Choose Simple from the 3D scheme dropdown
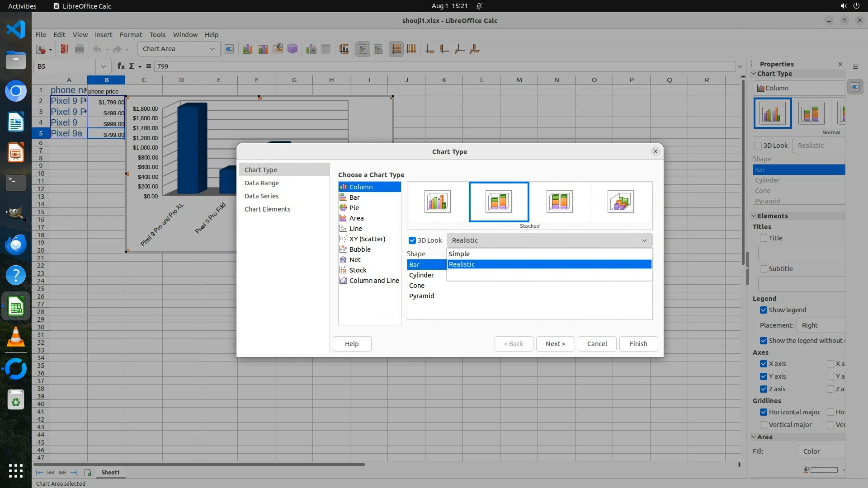 [x=459, y=254]
